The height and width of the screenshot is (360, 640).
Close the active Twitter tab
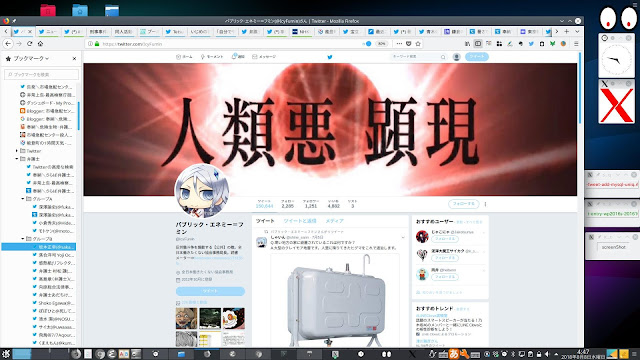pos(30,31)
